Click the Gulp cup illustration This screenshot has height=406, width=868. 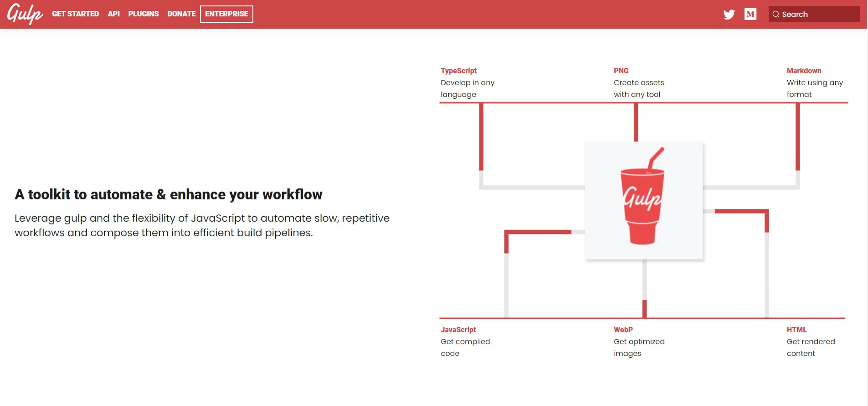click(x=643, y=196)
